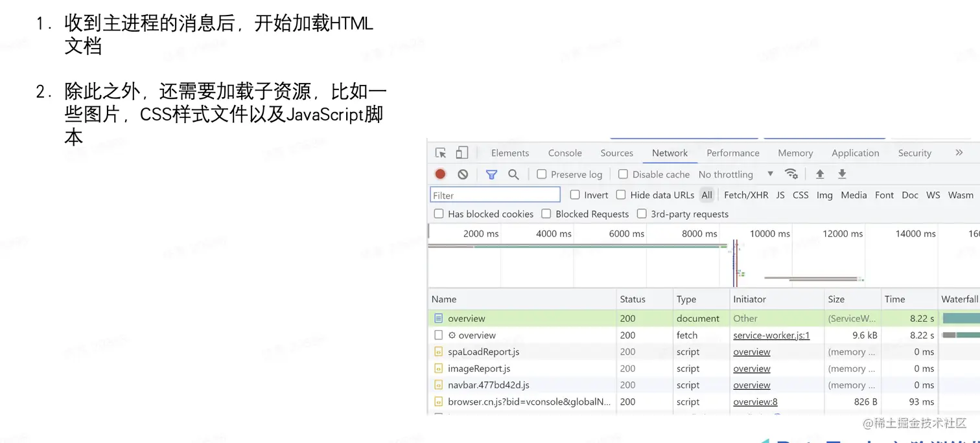The width and height of the screenshot is (980, 443).
Task: Filter requests by CSS
Action: tap(800, 195)
